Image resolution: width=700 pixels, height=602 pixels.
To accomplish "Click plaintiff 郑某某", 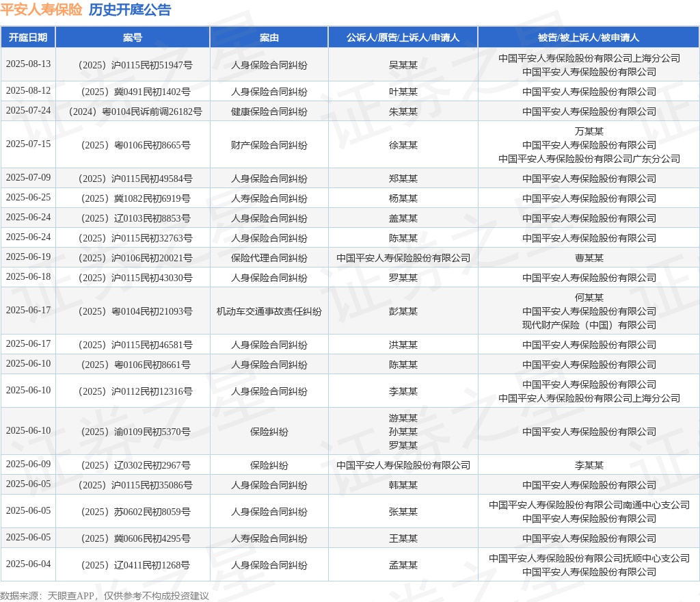I will click(403, 179).
